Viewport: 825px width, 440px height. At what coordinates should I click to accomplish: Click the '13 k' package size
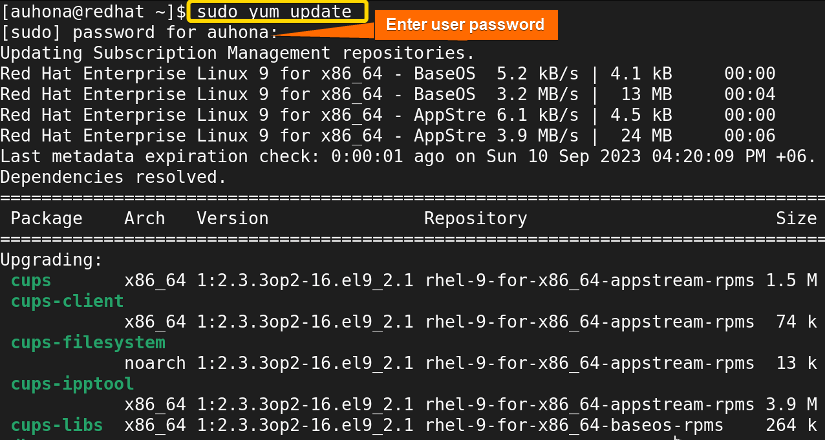coord(796,363)
